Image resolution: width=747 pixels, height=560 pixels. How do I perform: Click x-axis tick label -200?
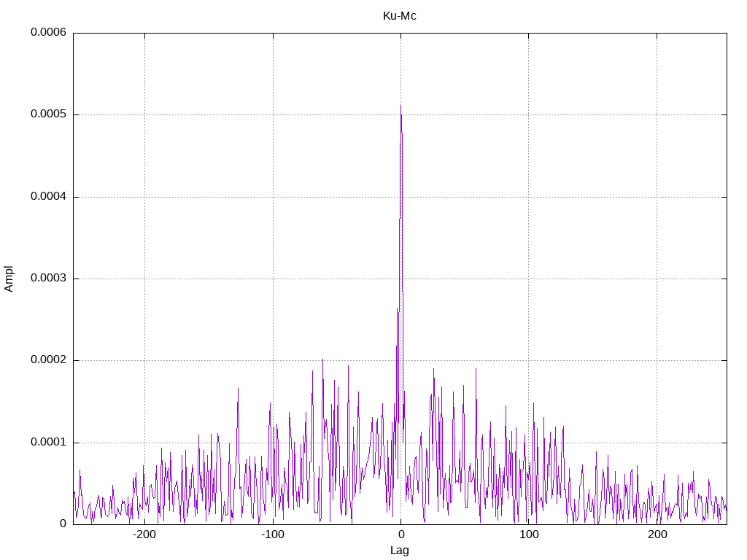(x=144, y=534)
